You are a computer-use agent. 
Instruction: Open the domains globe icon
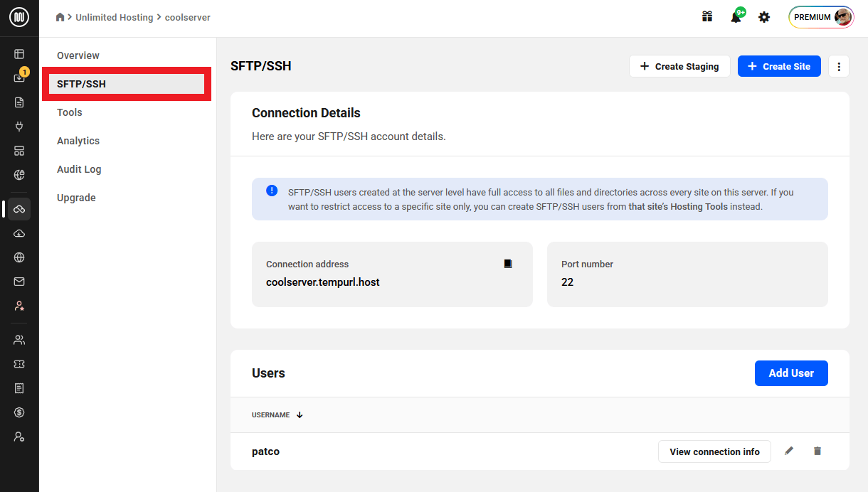pos(19,257)
